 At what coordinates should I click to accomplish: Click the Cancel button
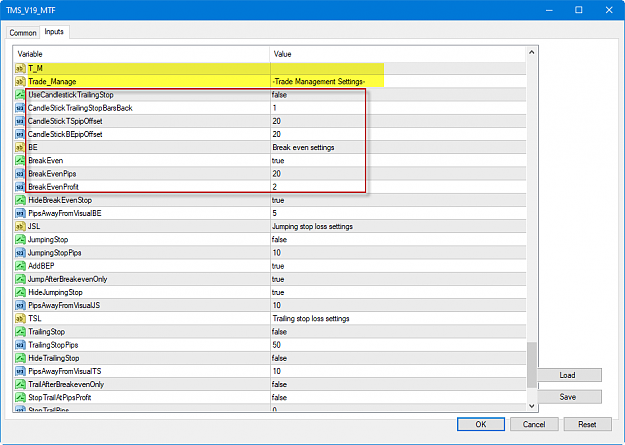click(534, 424)
